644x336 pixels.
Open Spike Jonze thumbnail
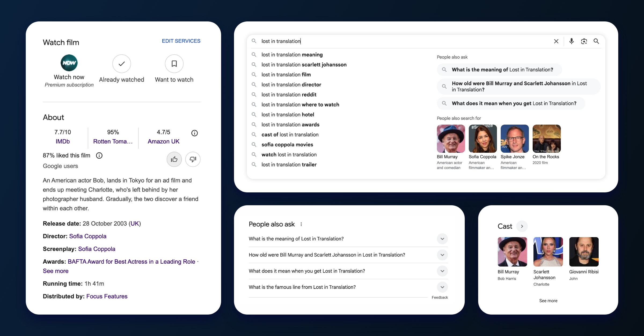pos(515,139)
